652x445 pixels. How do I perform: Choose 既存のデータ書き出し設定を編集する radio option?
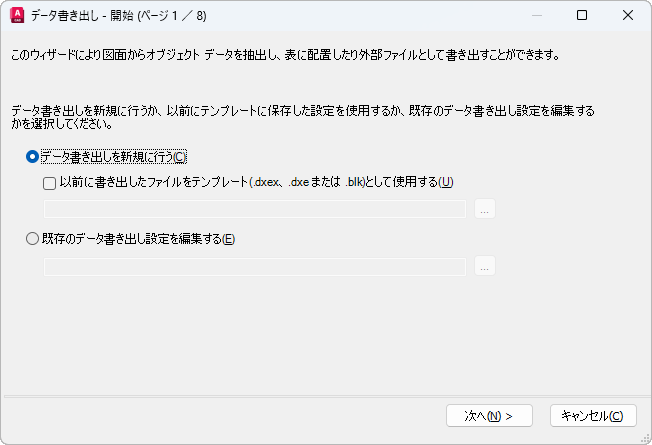(x=33, y=239)
